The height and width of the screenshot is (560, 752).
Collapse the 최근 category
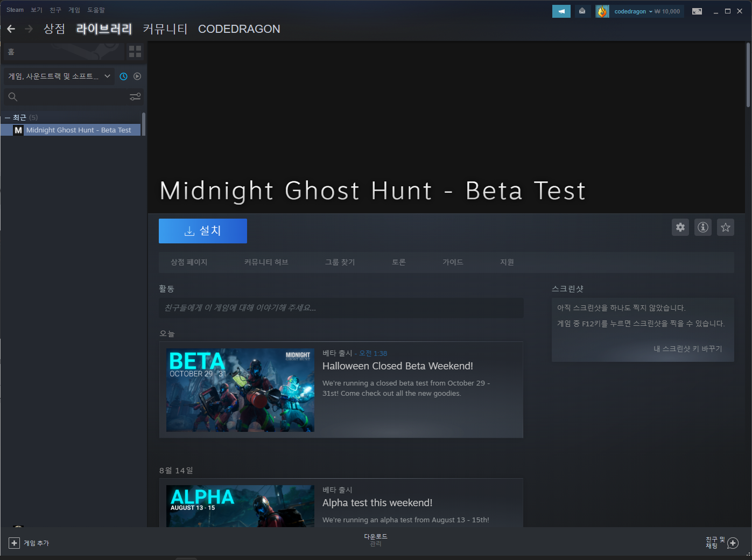click(x=8, y=117)
